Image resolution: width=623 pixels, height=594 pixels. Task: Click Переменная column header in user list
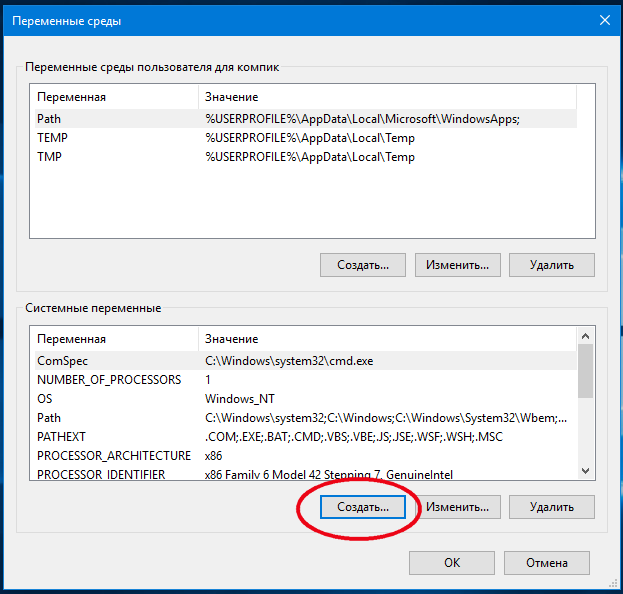pyautogui.click(x=116, y=97)
